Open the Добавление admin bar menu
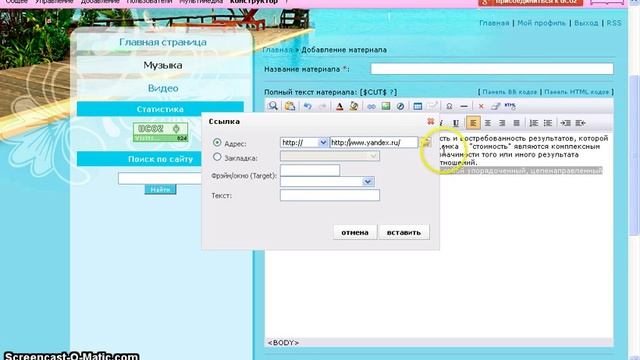This screenshot has width=640, height=360. tap(100, 2)
